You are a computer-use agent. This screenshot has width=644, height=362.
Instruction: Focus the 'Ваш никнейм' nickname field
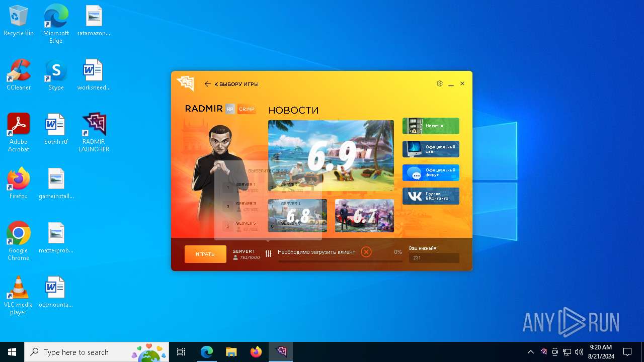[434, 258]
